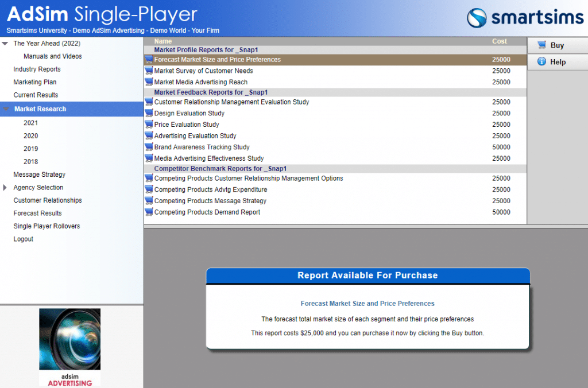Click the blue info icon next to Help

pyautogui.click(x=541, y=62)
